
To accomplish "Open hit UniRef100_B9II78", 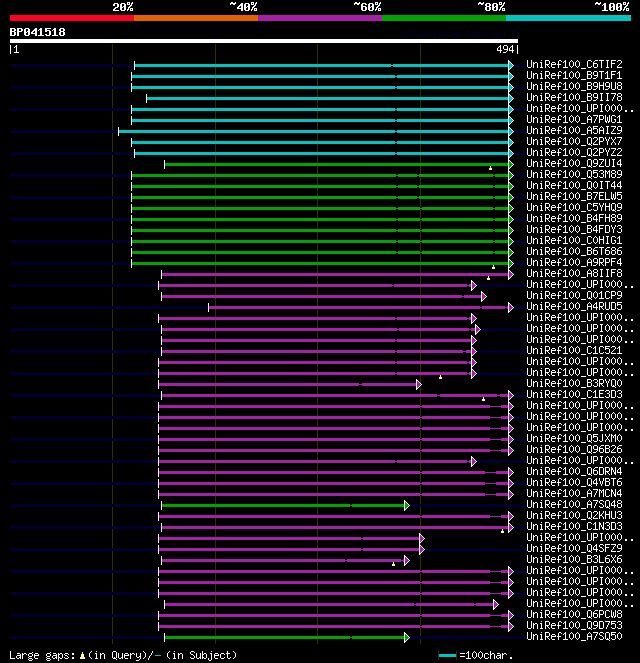I will click(x=574, y=97).
